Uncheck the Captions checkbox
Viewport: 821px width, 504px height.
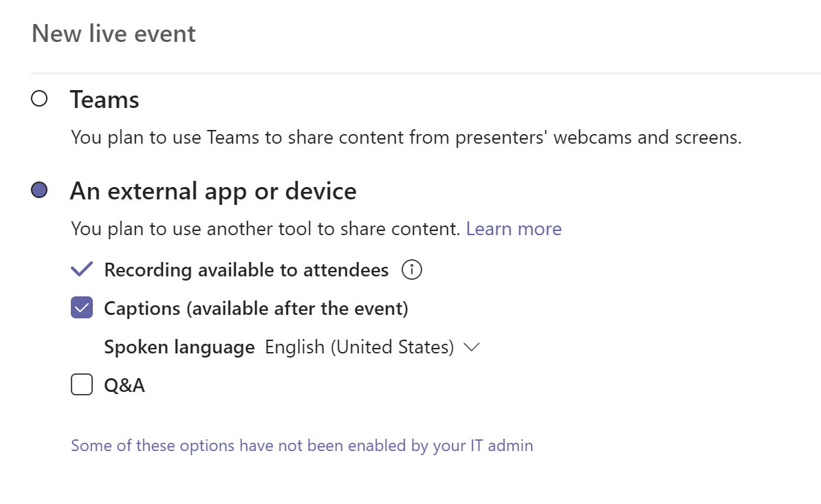(82, 308)
